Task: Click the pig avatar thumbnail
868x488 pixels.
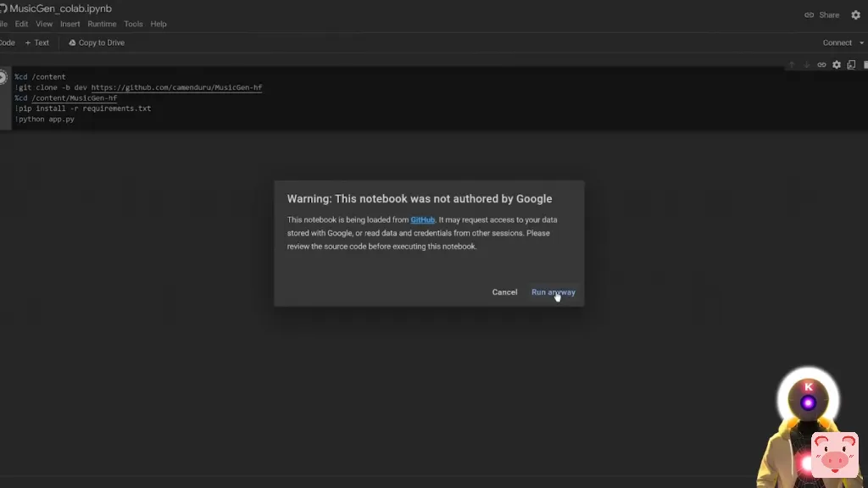Action: (835, 454)
